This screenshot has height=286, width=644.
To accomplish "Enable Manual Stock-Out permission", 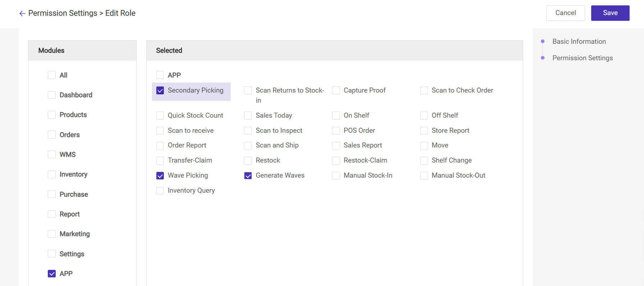I will click(x=424, y=176).
